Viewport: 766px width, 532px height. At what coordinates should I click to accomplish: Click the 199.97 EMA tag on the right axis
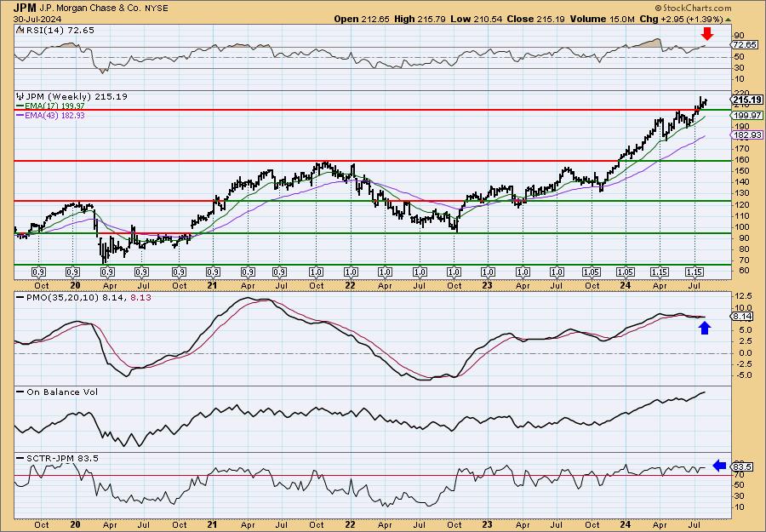[748, 115]
